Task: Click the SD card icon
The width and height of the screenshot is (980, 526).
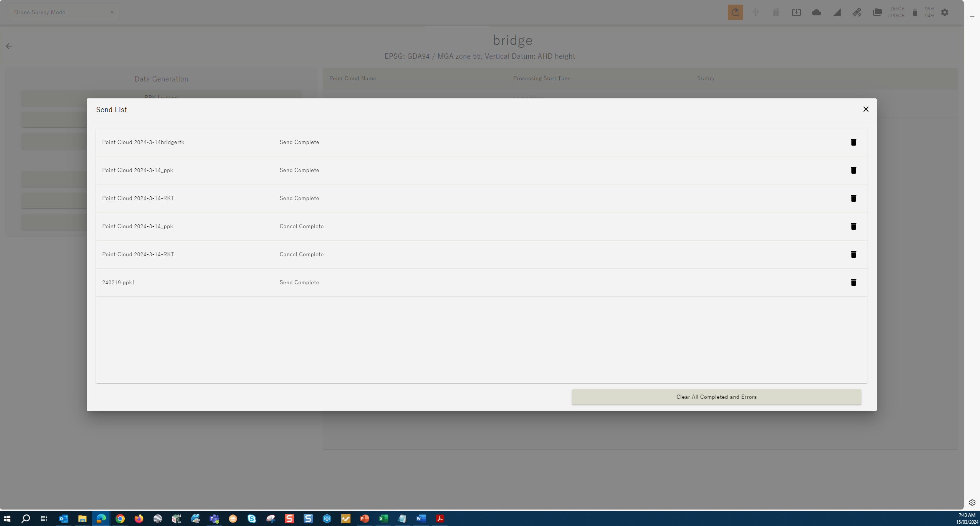Action: point(776,12)
